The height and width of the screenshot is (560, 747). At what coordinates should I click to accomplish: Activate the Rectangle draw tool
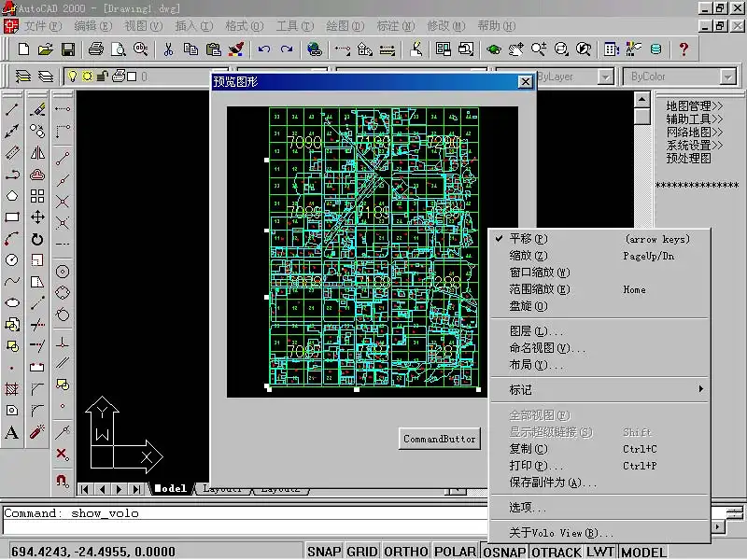12,217
